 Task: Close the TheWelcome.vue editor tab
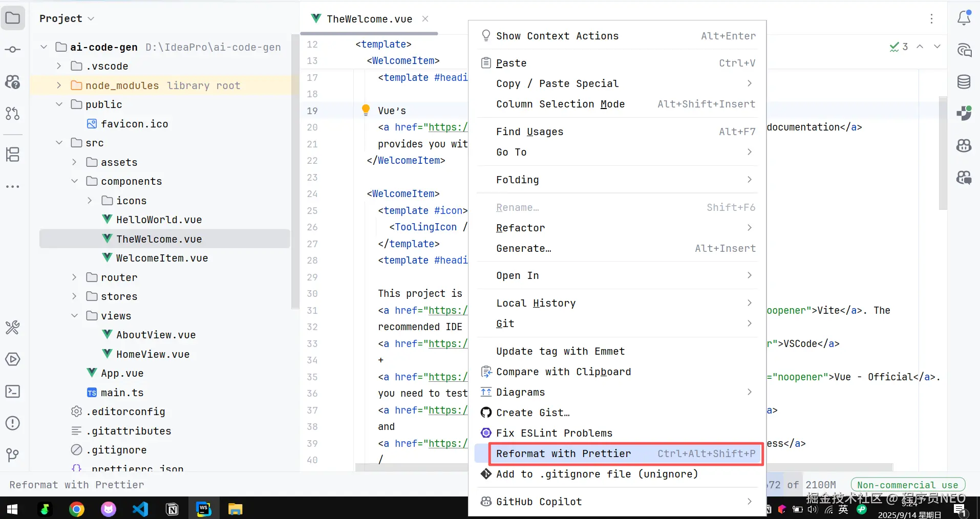(425, 19)
